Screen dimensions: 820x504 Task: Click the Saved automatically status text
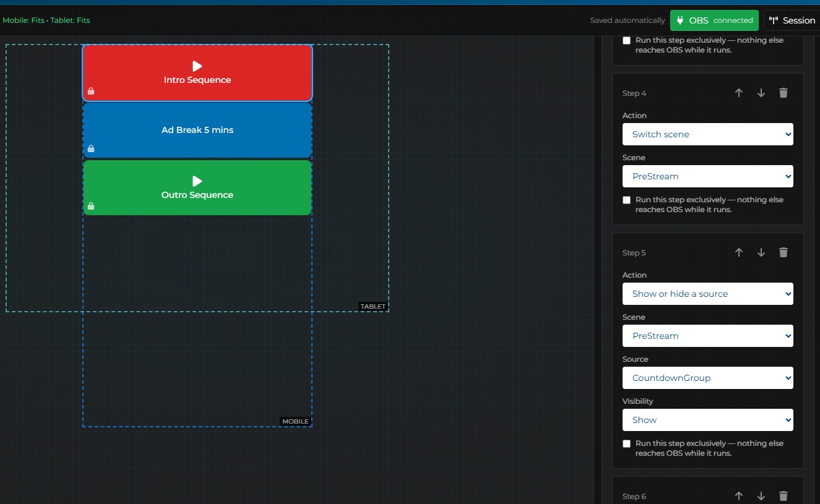(x=627, y=20)
